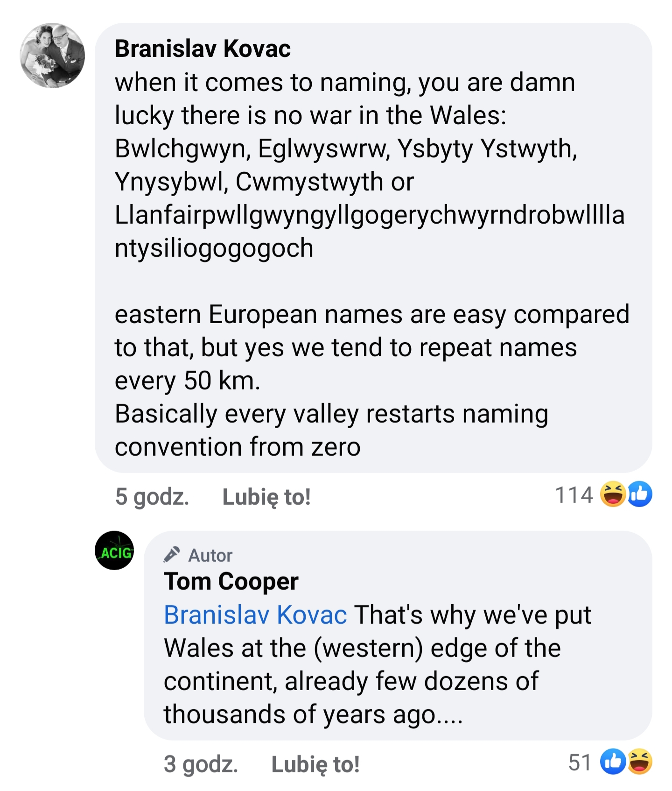This screenshot has width=672, height=791.
Task: Click laughing emoji reaction on Tom Cooper's reply
Action: coord(640,762)
